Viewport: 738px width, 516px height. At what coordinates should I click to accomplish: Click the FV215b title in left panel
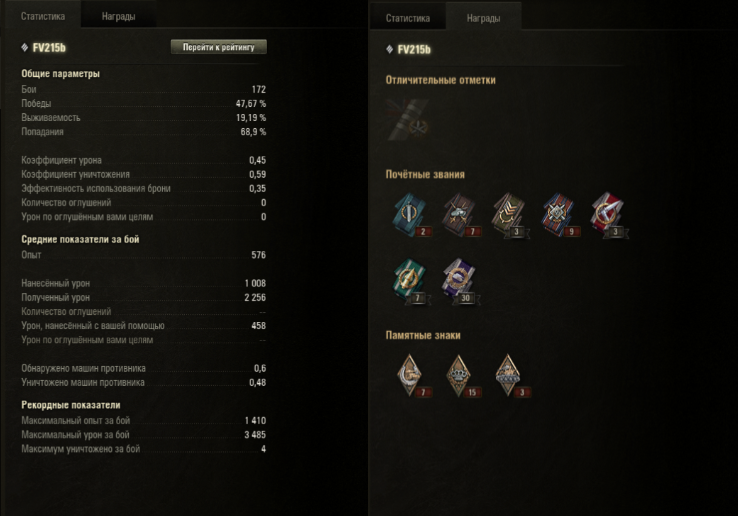(49, 48)
